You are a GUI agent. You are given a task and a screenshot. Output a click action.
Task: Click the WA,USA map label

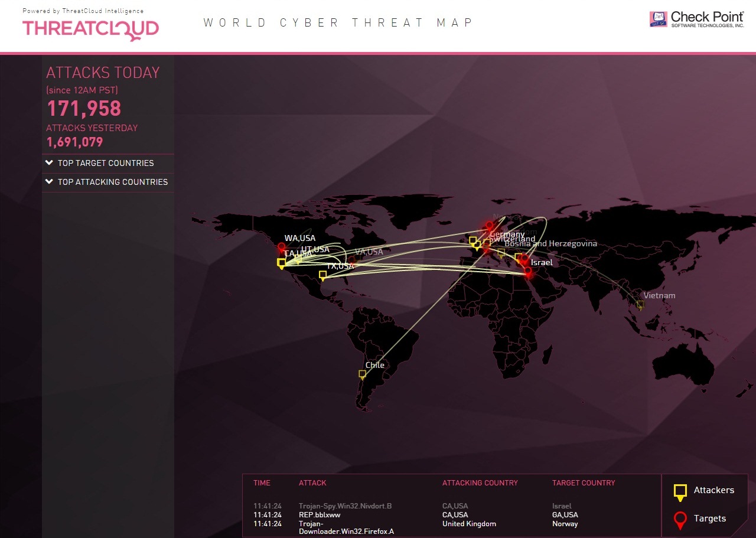coord(300,238)
